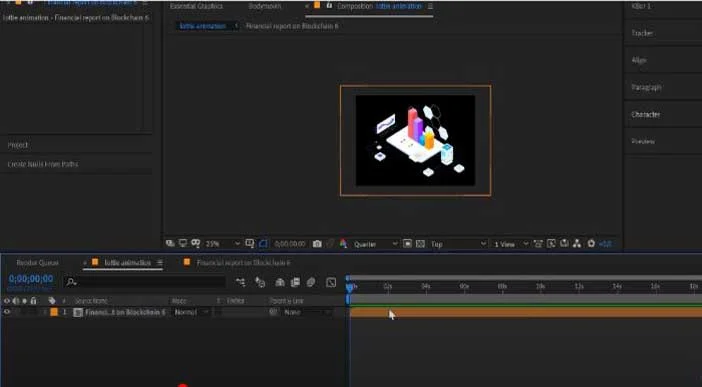Click the viewer current time 0;00;00;00 readout

point(290,244)
